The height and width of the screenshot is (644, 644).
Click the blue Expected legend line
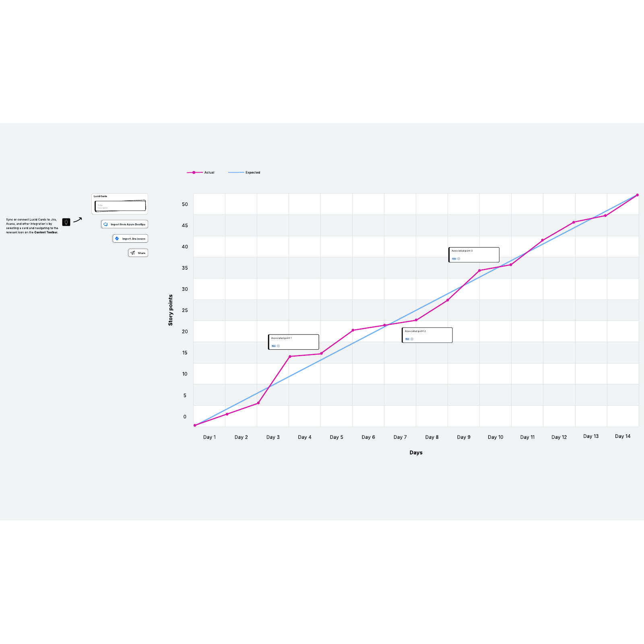coord(236,172)
